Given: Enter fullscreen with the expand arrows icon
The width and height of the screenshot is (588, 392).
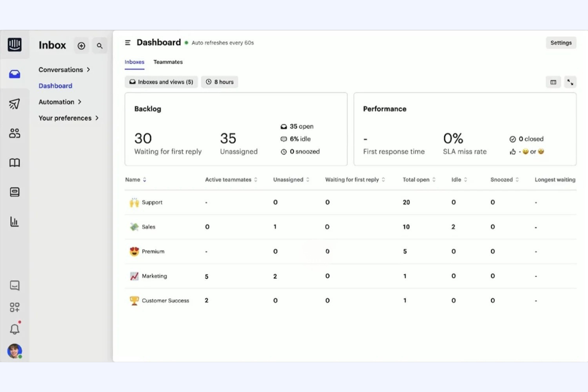Looking at the screenshot, I should (x=571, y=82).
